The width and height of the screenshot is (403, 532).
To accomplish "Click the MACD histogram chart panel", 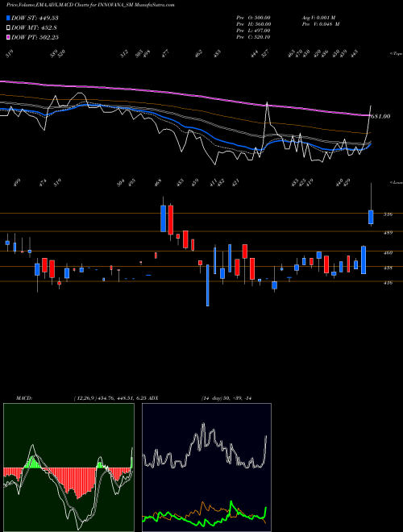I will tap(69, 468).
